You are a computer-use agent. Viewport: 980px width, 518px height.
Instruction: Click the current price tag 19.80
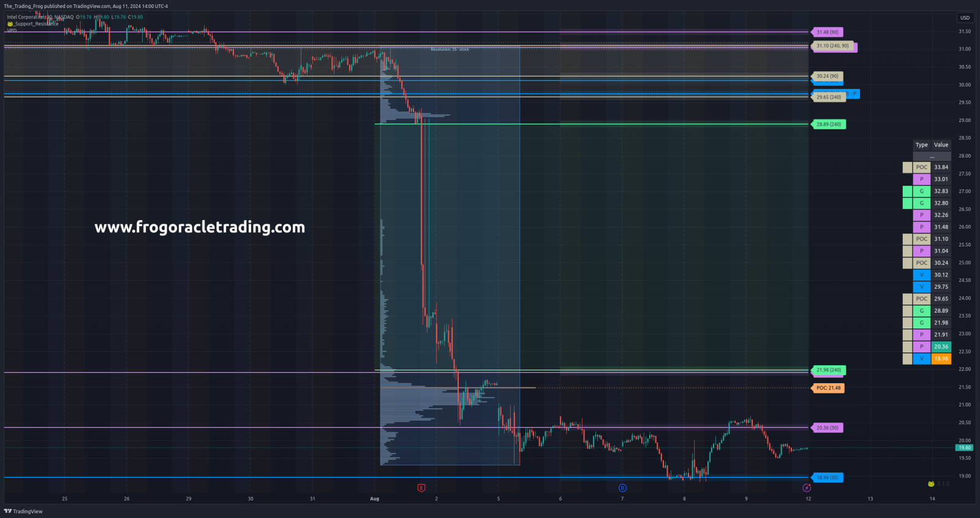[x=965, y=448]
